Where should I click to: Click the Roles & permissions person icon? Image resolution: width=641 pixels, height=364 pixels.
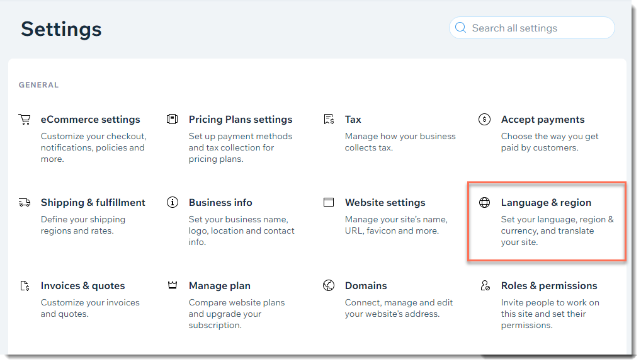[485, 285]
